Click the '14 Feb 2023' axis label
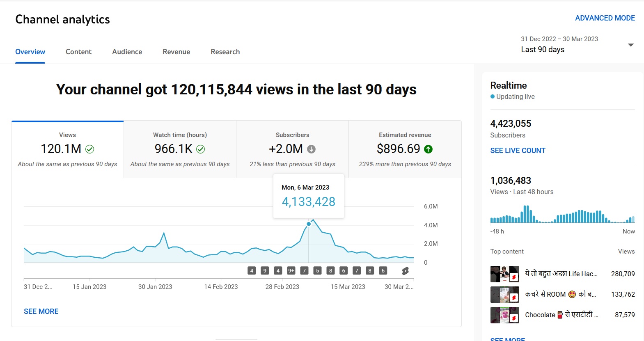 click(x=221, y=287)
